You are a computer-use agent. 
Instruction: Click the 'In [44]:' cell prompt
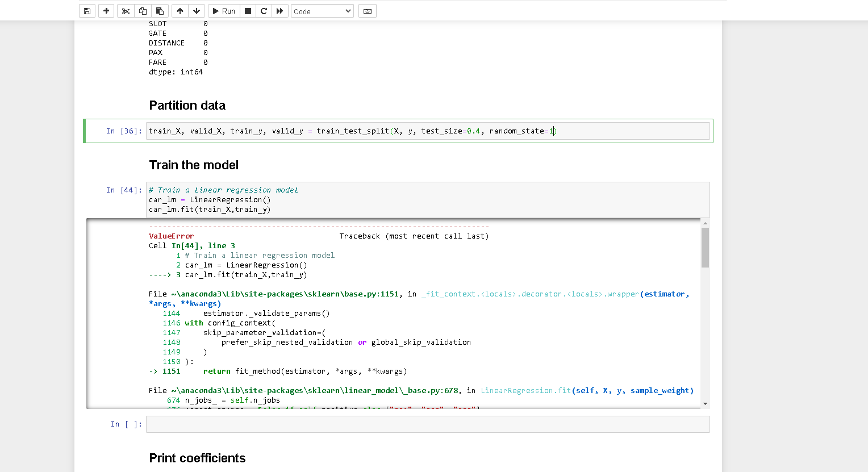pos(124,190)
